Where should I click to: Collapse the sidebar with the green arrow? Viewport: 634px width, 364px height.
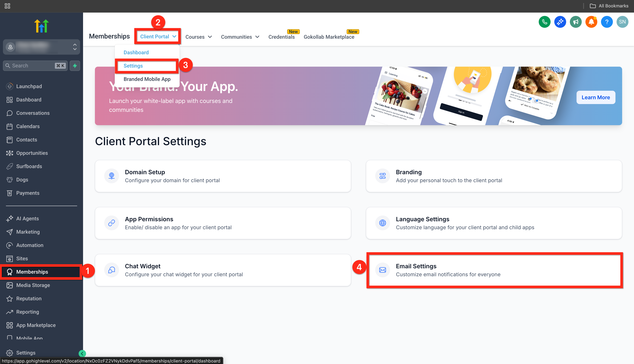(x=82, y=353)
